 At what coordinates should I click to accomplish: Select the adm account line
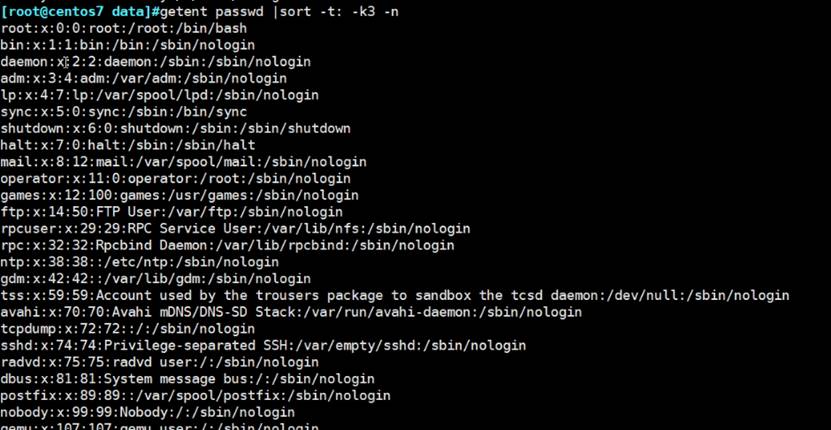click(x=143, y=78)
